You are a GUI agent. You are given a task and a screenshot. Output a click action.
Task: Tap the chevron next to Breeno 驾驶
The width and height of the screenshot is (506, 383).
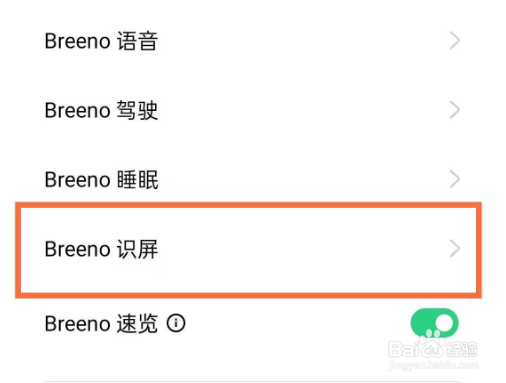[455, 110]
